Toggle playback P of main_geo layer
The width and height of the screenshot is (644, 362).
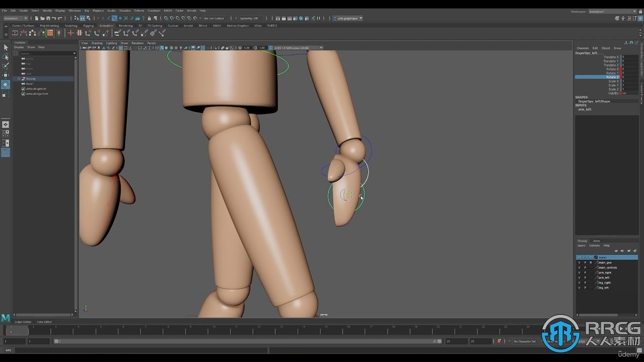[585, 262]
